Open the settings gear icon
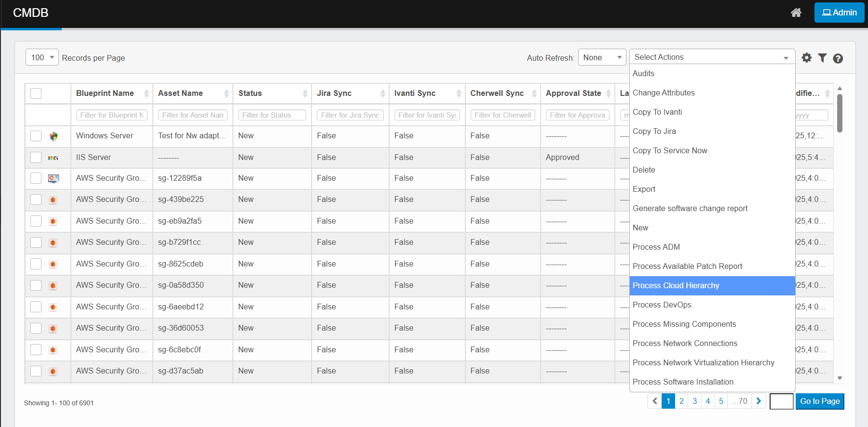Image resolution: width=868 pixels, height=427 pixels. coord(807,58)
